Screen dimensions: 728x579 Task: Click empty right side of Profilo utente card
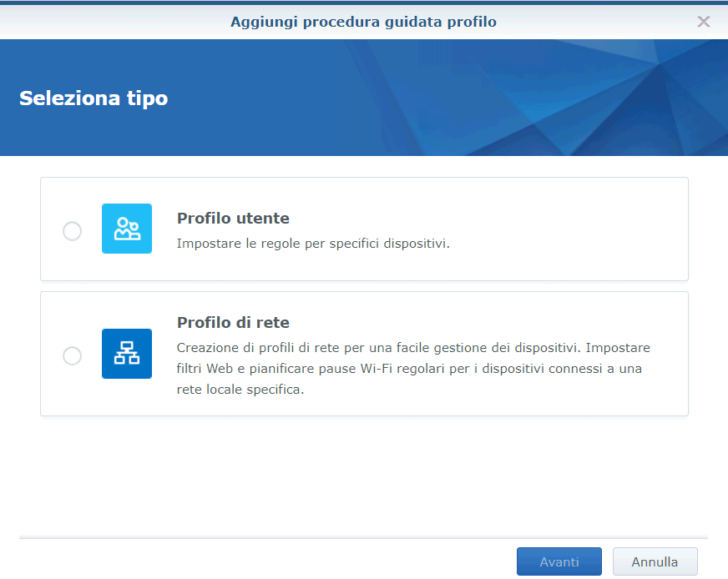tap(584, 229)
